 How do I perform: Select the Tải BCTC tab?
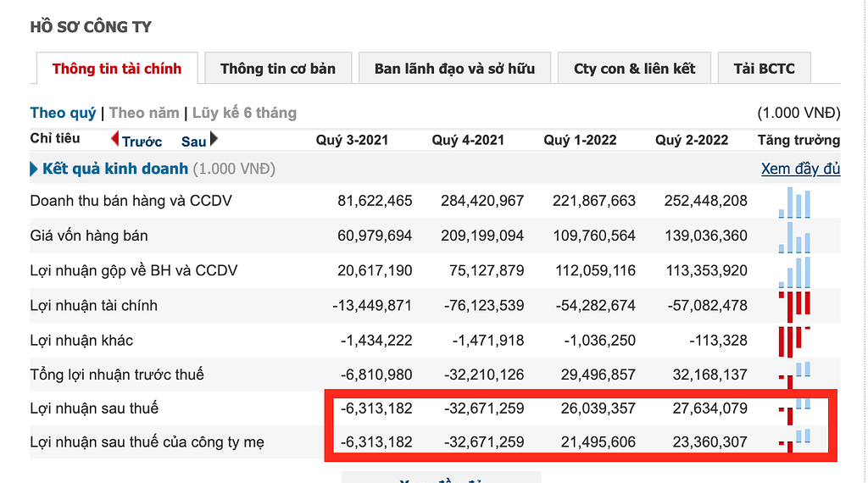(x=765, y=69)
